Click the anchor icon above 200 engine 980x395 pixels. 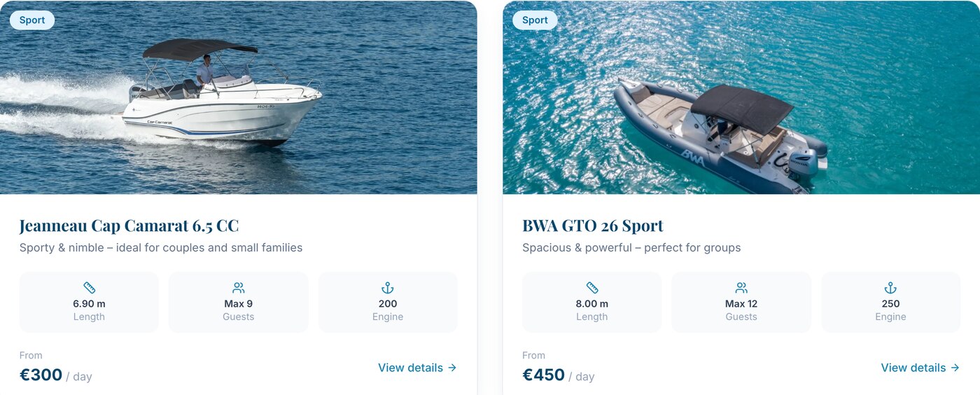[x=388, y=288]
